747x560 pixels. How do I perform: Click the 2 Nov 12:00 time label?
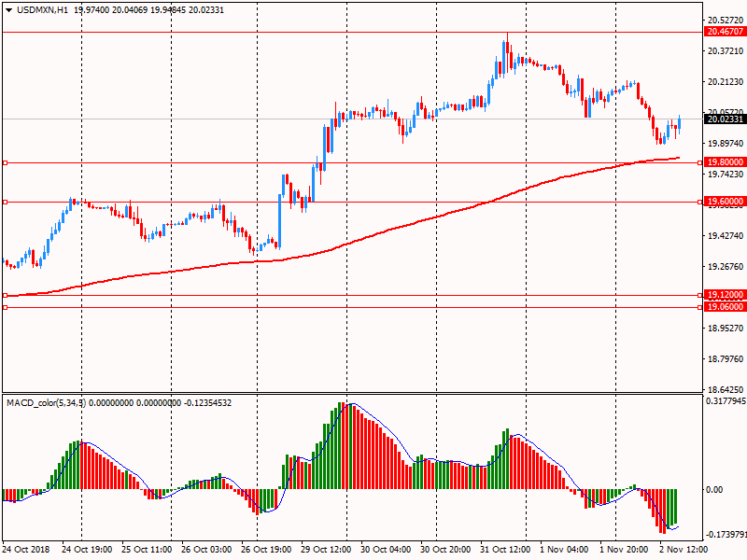tap(684, 550)
